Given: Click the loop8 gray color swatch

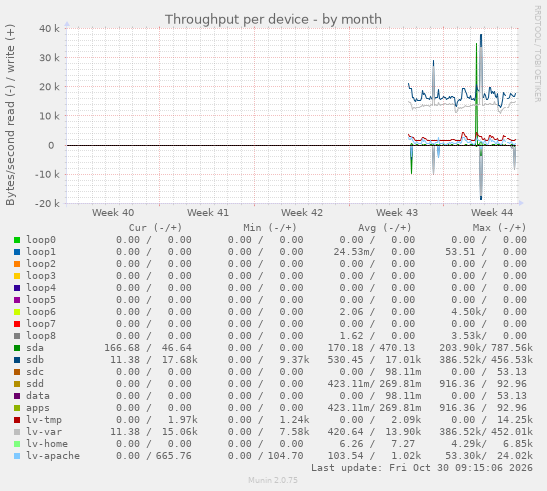Looking at the screenshot, I should click(x=17, y=336).
